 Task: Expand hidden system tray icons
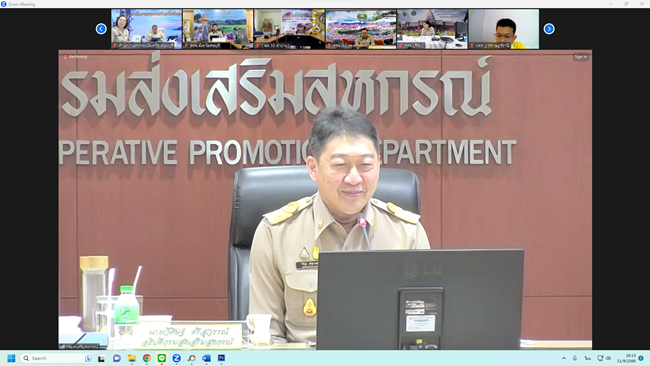click(x=564, y=358)
